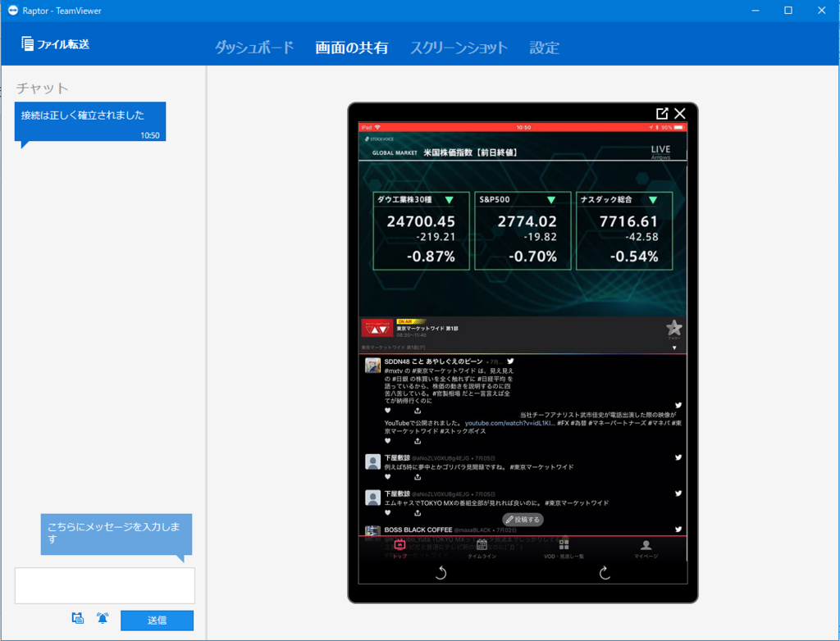Go to the マイページ bottom tab
Screen dimensions: 840x641
646,549
